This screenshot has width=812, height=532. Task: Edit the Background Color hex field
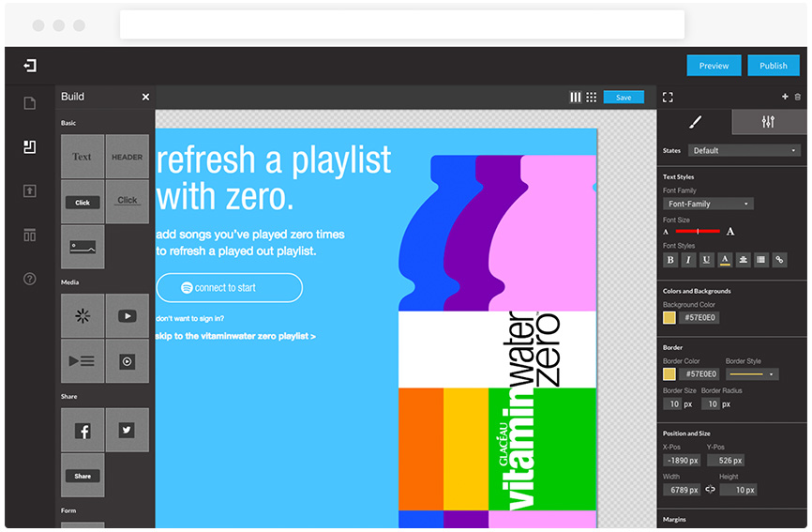tap(699, 317)
